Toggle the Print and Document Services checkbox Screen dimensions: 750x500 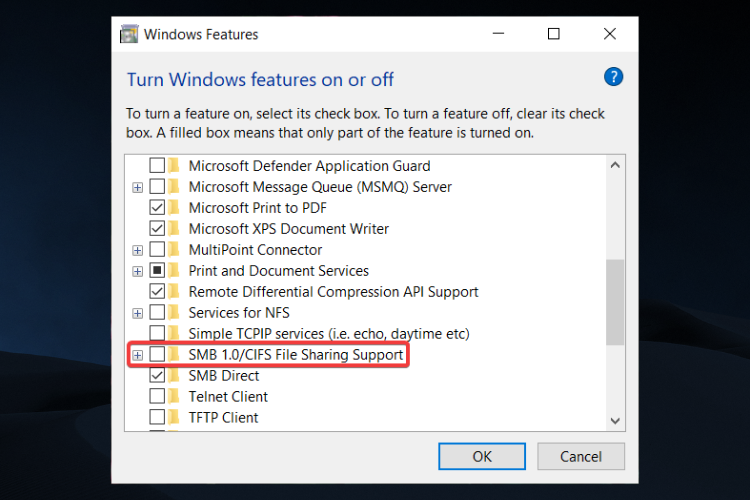[x=157, y=271]
